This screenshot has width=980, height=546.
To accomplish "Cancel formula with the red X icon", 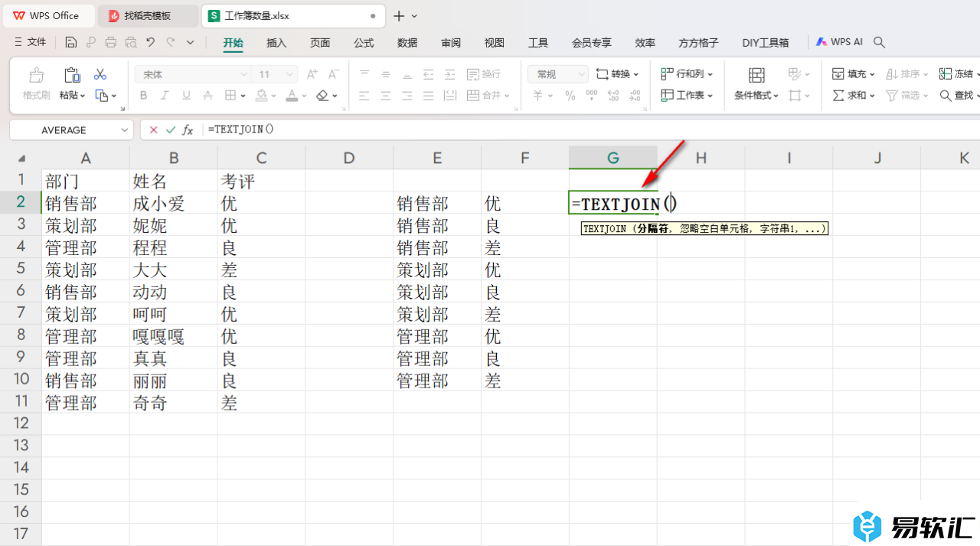I will point(154,130).
